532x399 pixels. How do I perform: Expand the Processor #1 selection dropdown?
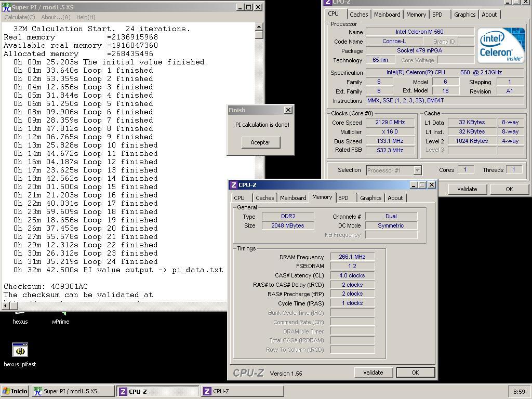(417, 170)
